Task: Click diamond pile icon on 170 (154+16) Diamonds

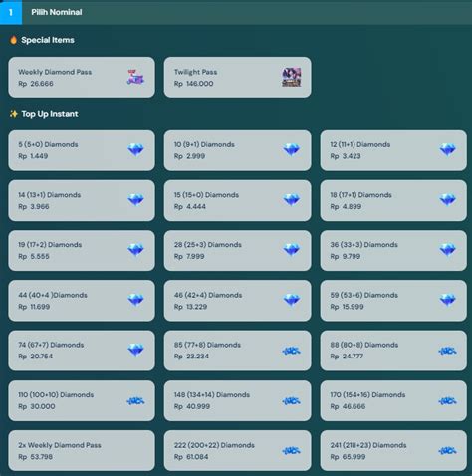Action: (447, 401)
